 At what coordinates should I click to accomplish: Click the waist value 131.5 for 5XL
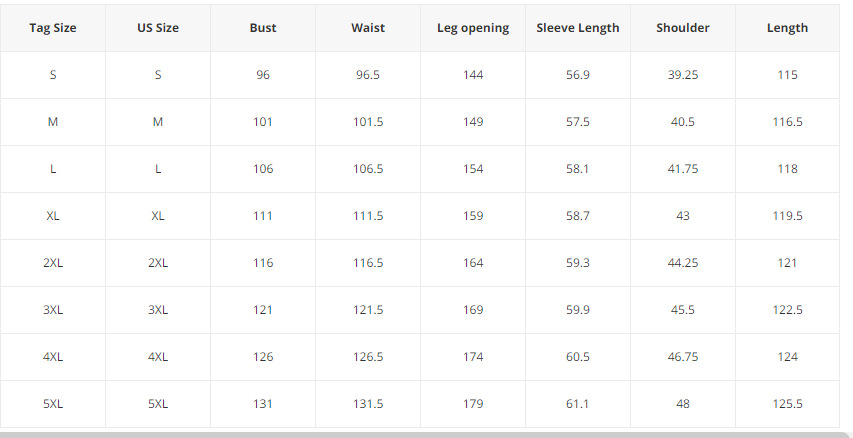[368, 404]
